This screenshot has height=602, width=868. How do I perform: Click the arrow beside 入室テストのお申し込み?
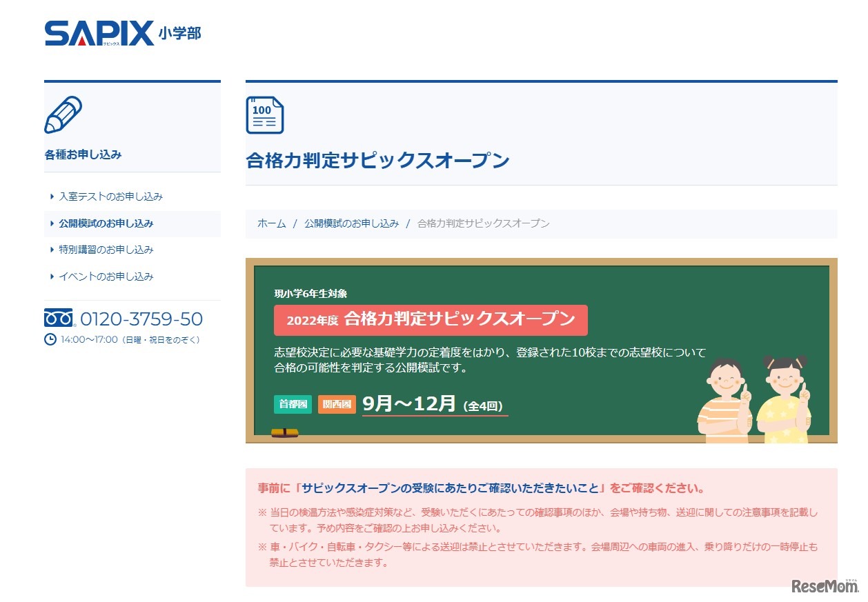tap(52, 197)
